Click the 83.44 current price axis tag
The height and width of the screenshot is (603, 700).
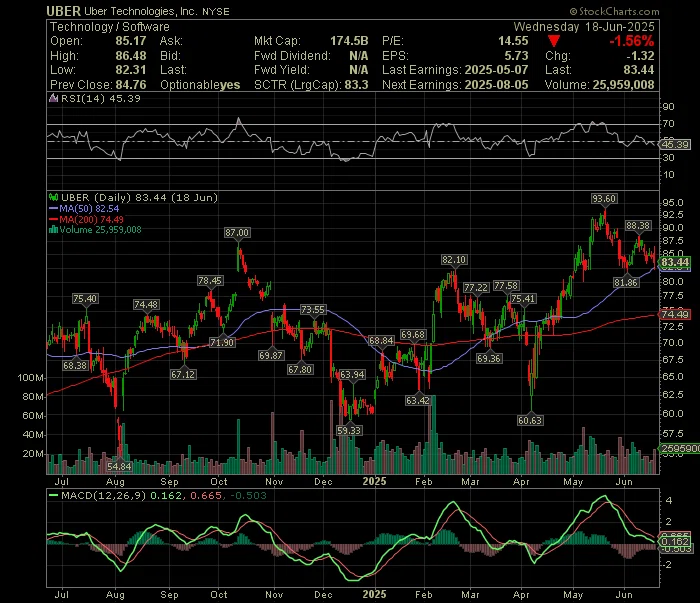675,262
